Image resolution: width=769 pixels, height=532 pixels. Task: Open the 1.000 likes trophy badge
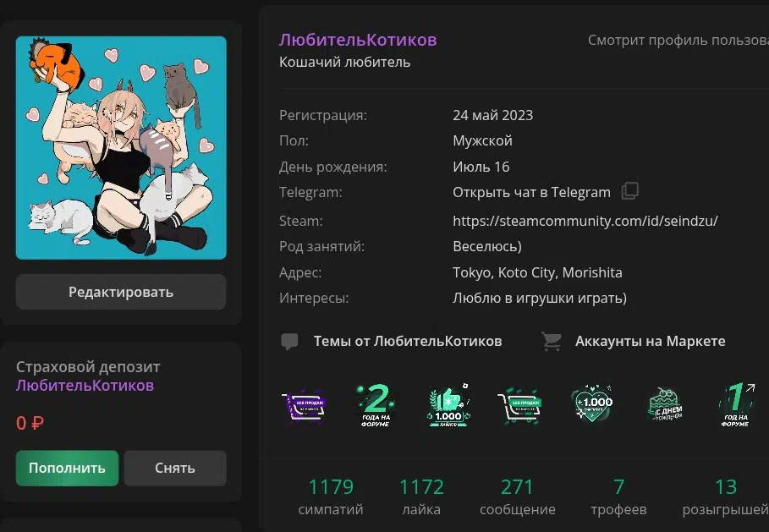tap(448, 405)
